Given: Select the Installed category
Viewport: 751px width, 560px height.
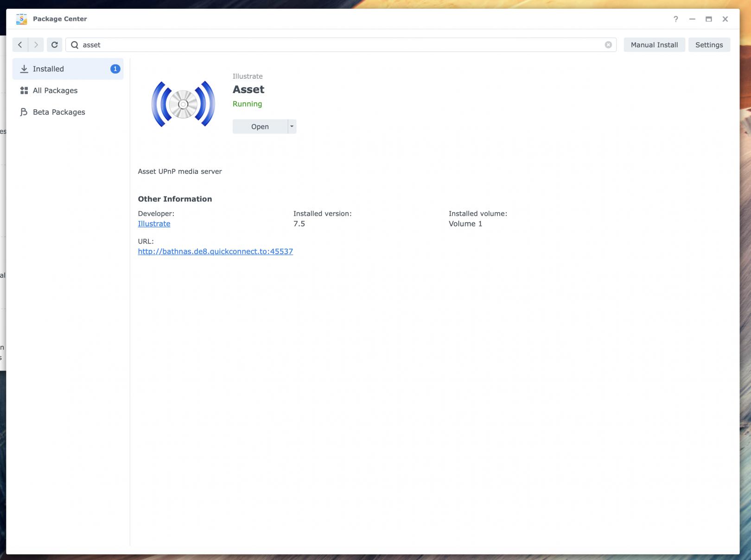Looking at the screenshot, I should (x=49, y=69).
